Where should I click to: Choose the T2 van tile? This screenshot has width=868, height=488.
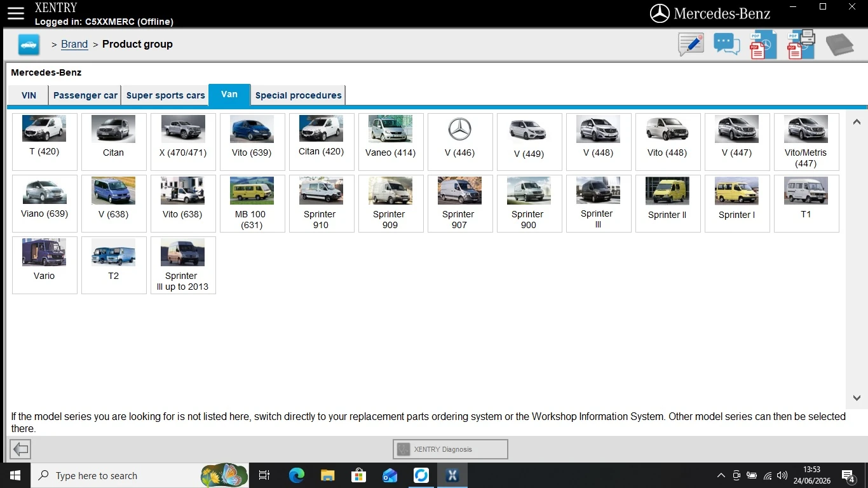click(114, 265)
